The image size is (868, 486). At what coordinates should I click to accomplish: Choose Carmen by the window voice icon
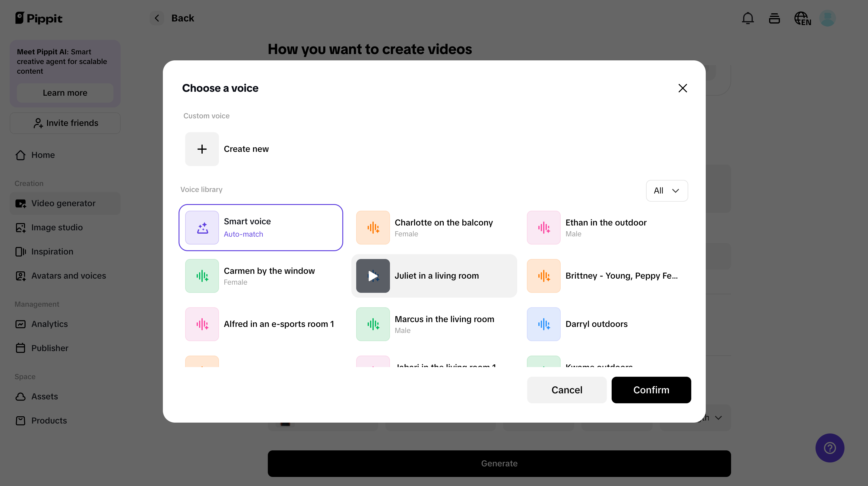(202, 276)
